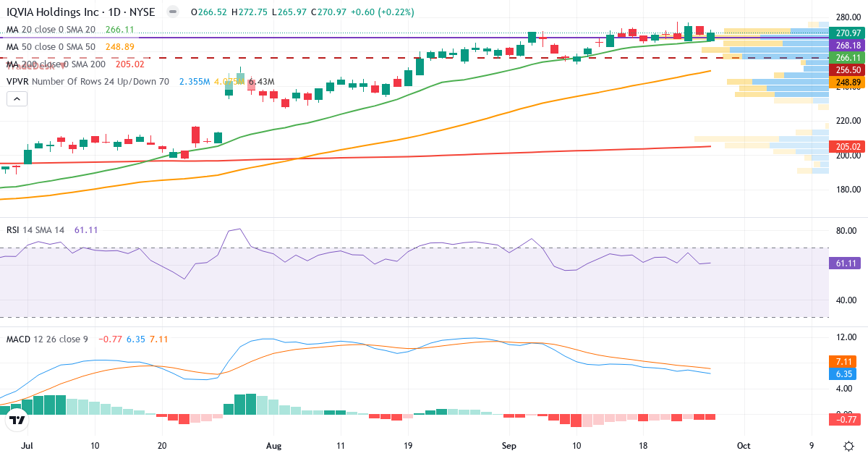Click the TradingView logo

(x=17, y=420)
